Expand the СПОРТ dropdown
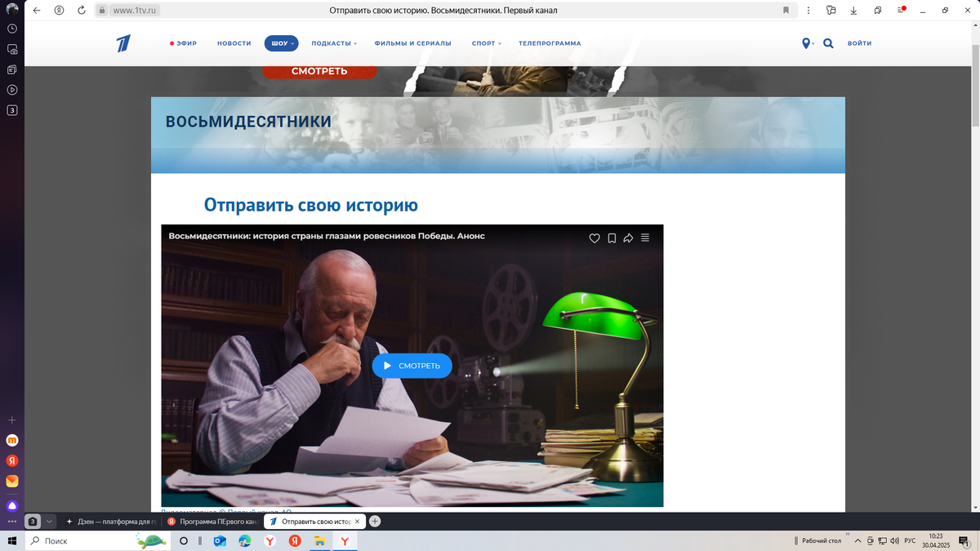980x551 pixels. coord(485,43)
